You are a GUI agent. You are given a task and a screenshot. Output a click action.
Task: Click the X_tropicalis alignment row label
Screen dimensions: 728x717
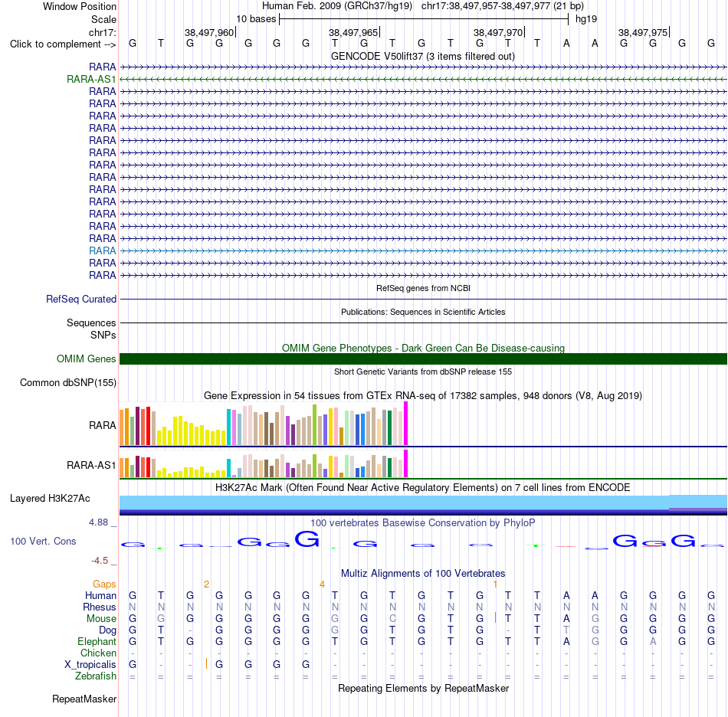coord(90,665)
